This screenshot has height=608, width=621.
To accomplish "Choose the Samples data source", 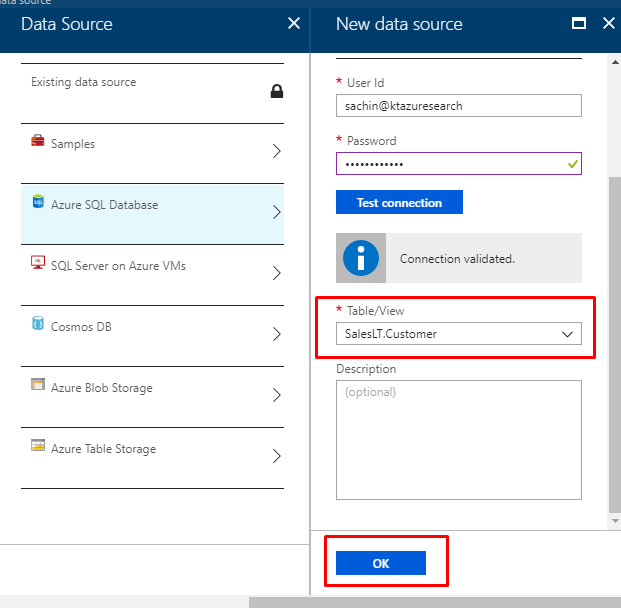I will coord(152,153).
